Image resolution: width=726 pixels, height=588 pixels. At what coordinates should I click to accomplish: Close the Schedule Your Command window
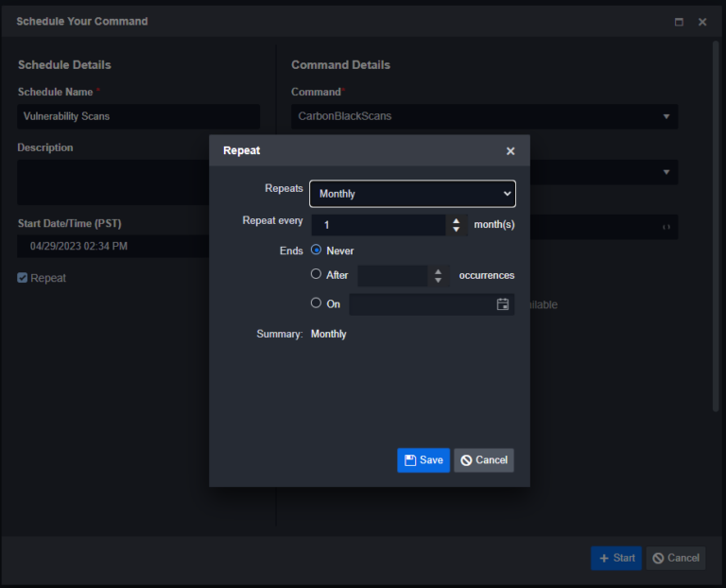[702, 23]
